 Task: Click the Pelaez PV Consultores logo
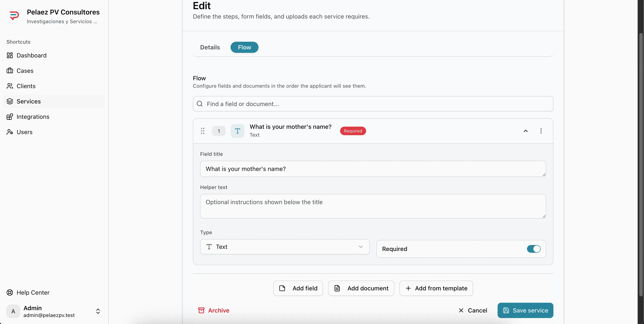pos(14,15)
